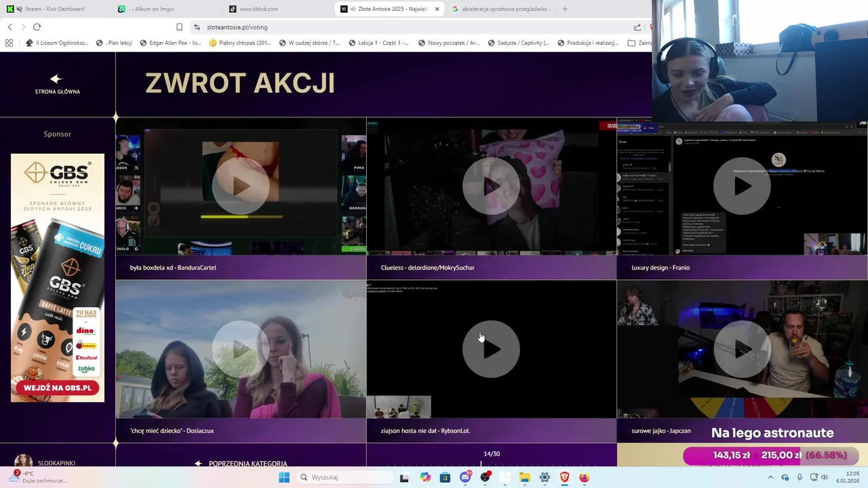The width and height of the screenshot is (868, 488).
Task: Open the W cudzej skórze bookmark
Action: (x=309, y=43)
